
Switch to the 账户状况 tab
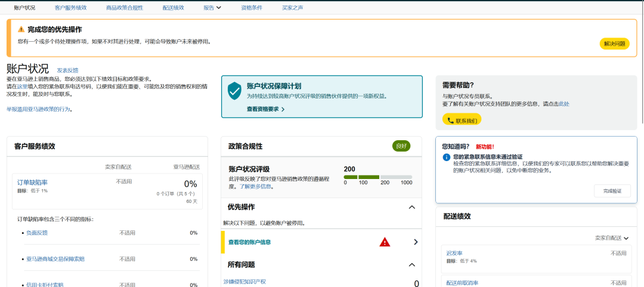24,7
